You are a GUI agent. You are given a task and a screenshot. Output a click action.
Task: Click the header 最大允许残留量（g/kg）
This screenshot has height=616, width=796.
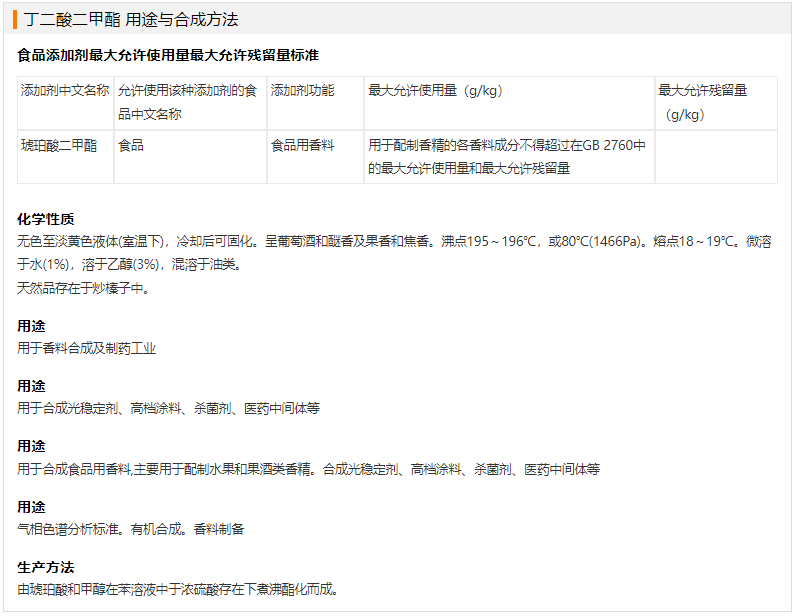(x=703, y=102)
